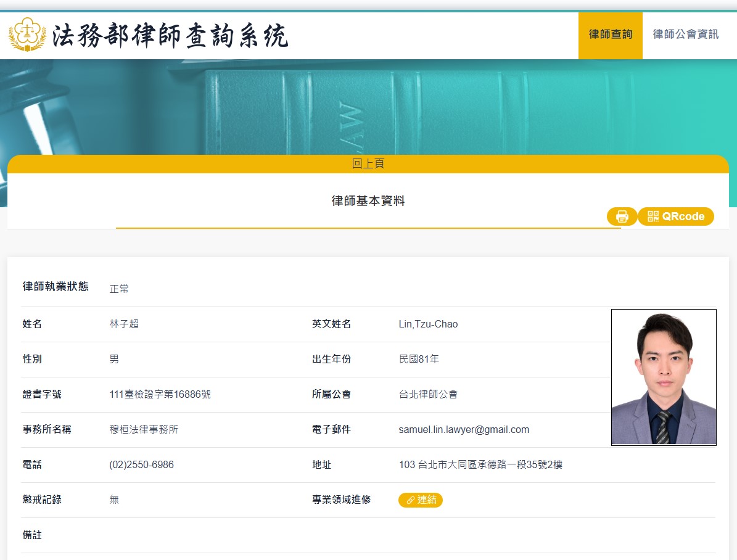
Task: Click the phone number (02)2550-6986
Action: 141,465
